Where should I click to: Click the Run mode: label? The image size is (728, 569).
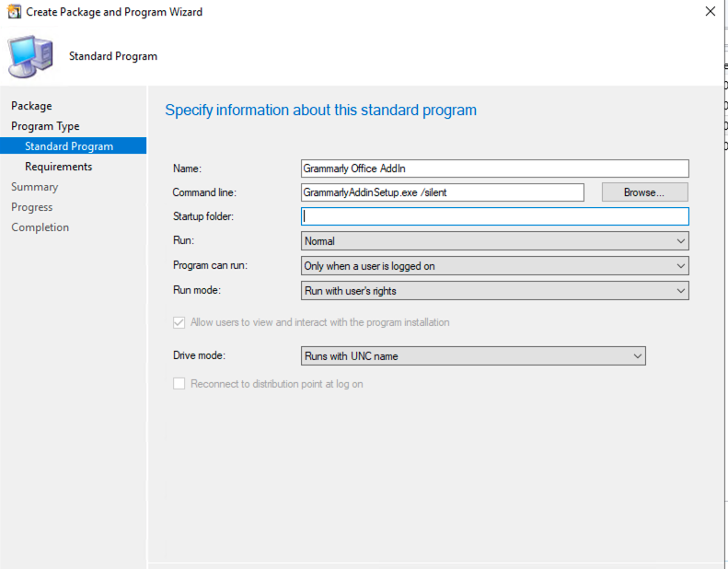197,290
